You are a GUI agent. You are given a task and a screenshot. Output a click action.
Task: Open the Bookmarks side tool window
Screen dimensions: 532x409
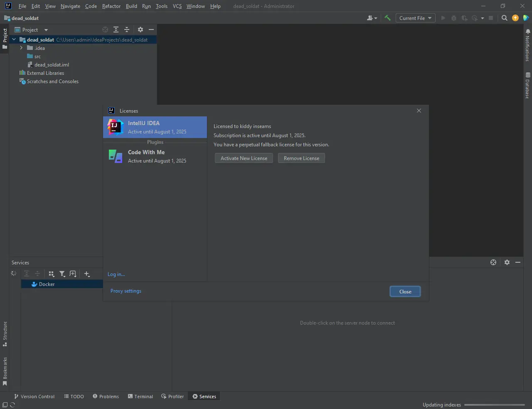(x=5, y=371)
